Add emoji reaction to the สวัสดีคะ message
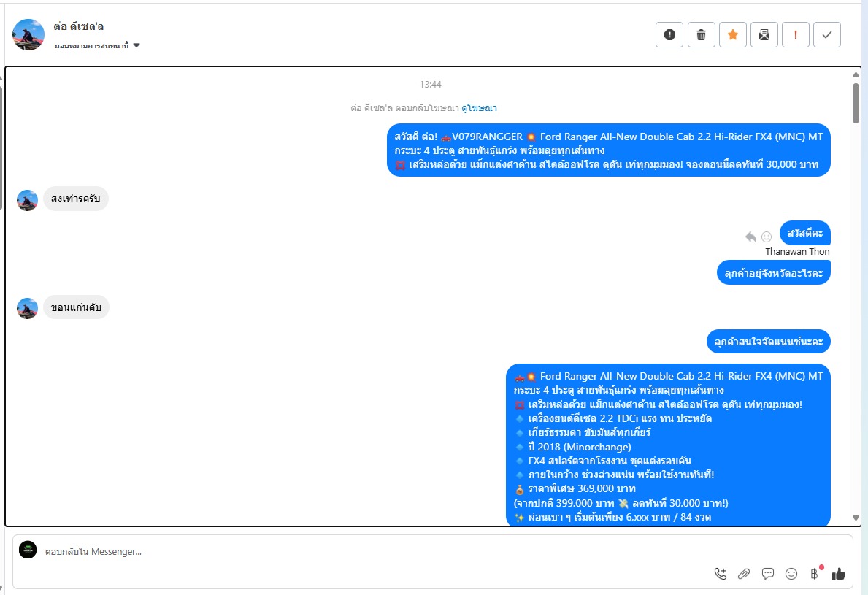Screen dimensions: 868x595 [767, 237]
